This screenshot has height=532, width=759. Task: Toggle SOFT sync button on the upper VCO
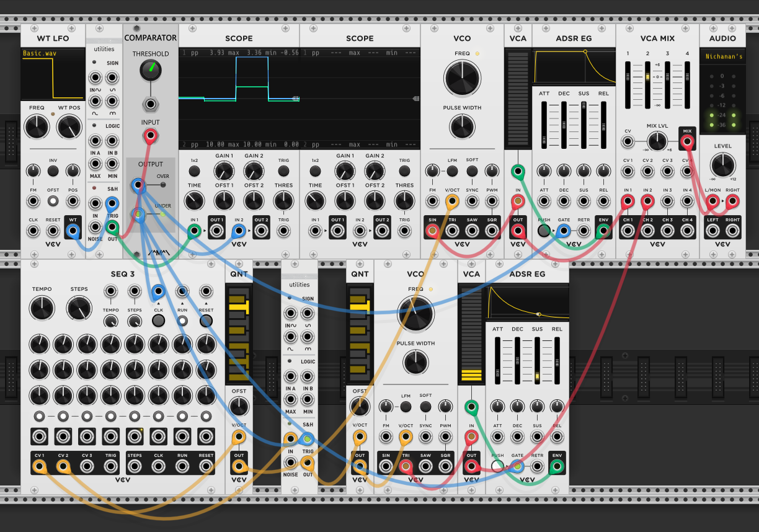coord(472,171)
